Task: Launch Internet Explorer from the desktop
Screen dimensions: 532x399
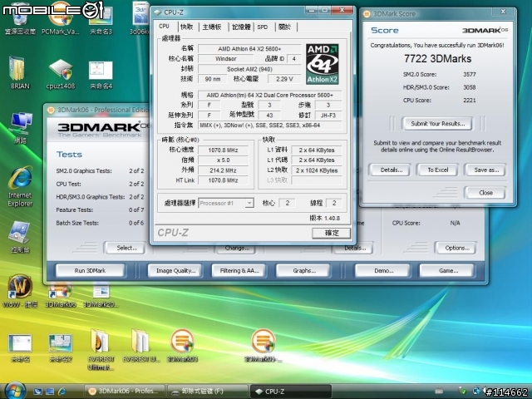Action: pos(20,186)
